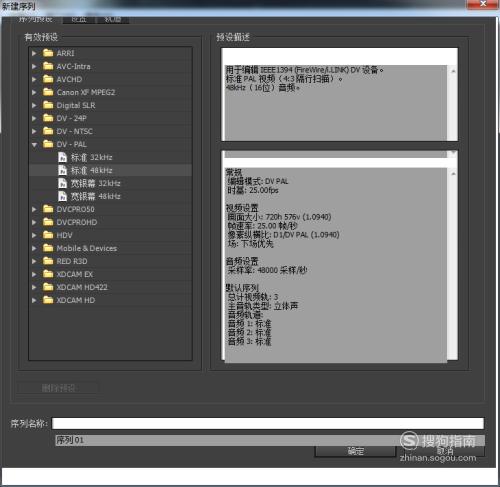Click the XDCAM HD folder icon
Screen dimensions: 500x487
pos(48,300)
